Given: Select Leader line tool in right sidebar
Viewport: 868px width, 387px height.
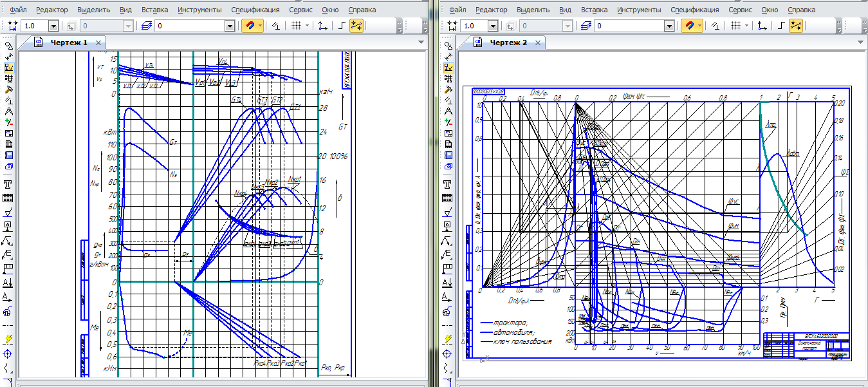Looking at the screenshot, I should (x=448, y=241).
